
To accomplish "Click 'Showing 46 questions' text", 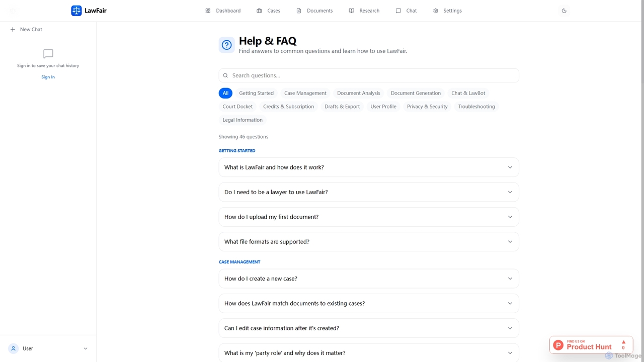I will [x=244, y=137].
